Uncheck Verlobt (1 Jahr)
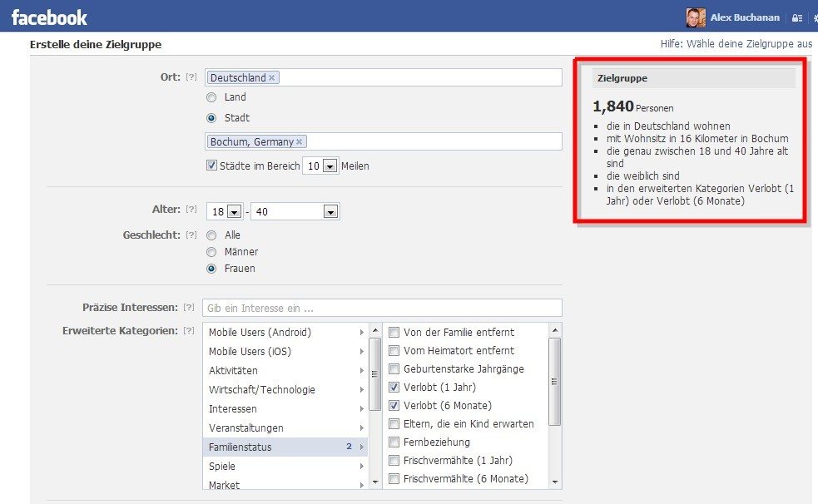The height and width of the screenshot is (504, 818). tap(394, 387)
